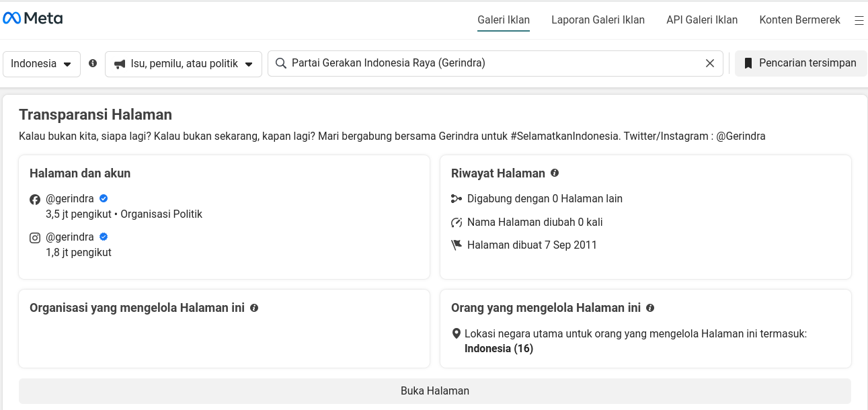
Task: Open the Indonesia country dropdown
Action: pos(42,64)
